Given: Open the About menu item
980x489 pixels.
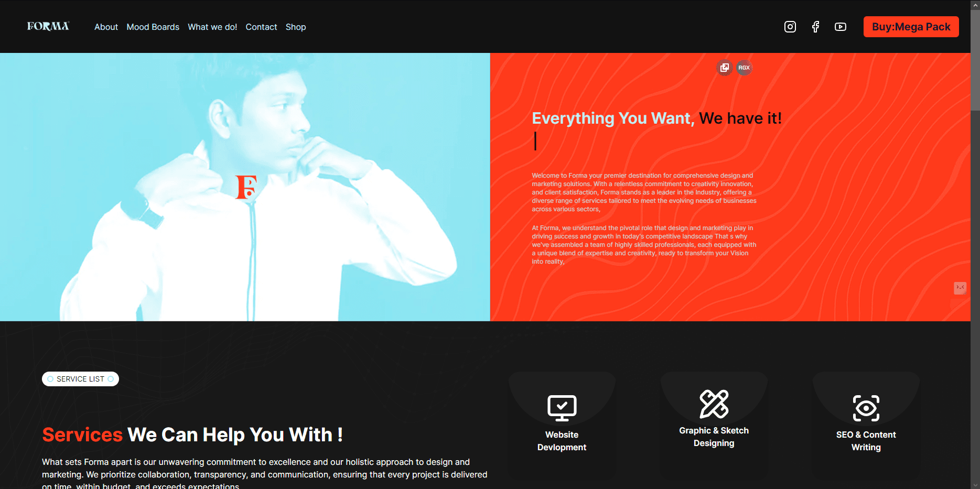Looking at the screenshot, I should (106, 27).
